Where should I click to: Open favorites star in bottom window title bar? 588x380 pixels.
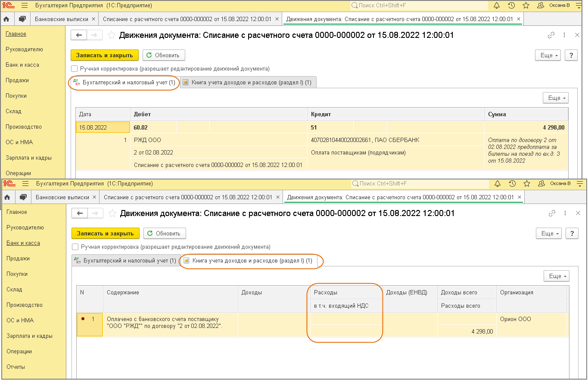pyautogui.click(x=527, y=184)
